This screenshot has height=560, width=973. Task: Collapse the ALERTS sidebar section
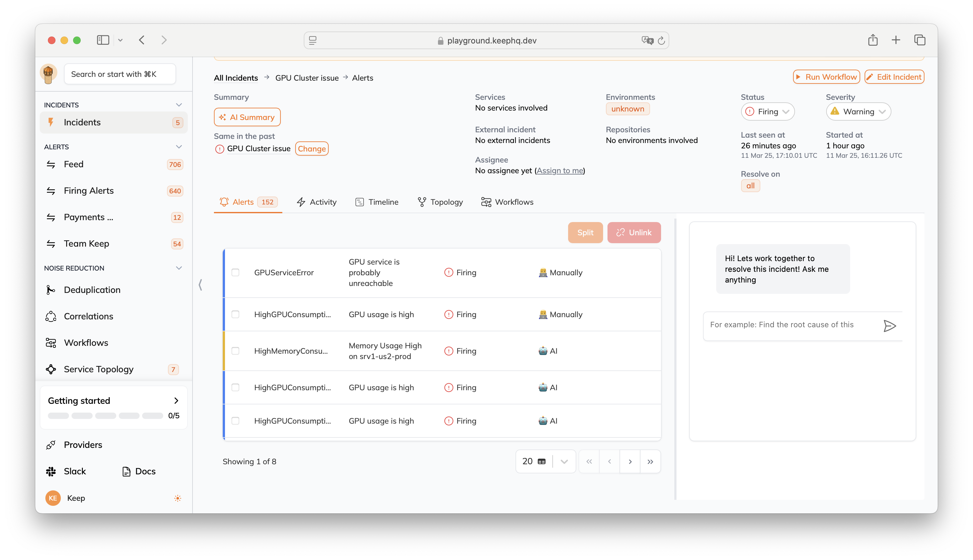(x=179, y=147)
